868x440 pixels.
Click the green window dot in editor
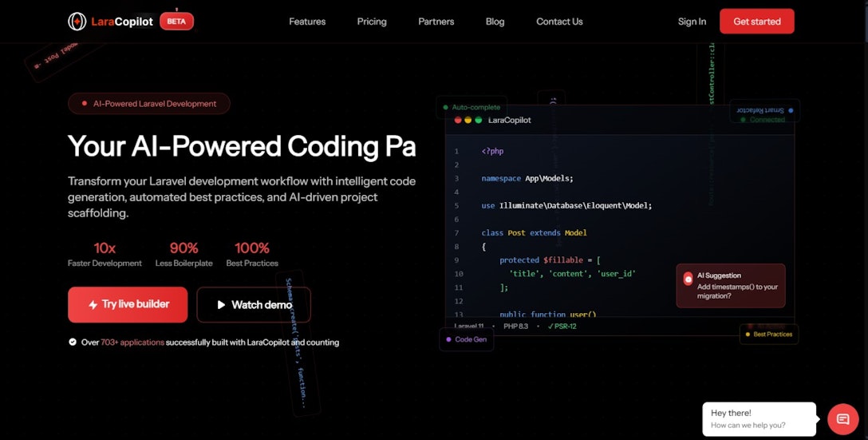pos(479,120)
